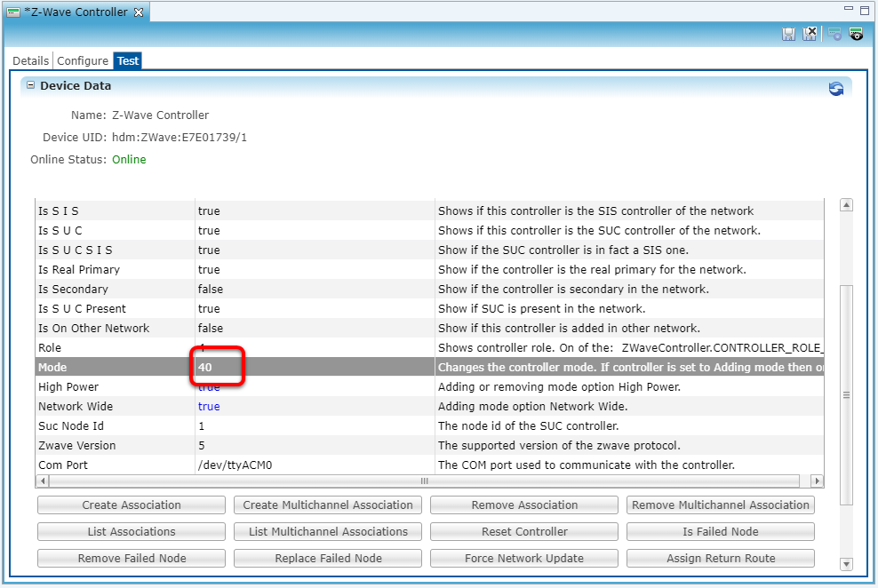Maximize the editor pane
878x588 pixels.
[x=865, y=10]
